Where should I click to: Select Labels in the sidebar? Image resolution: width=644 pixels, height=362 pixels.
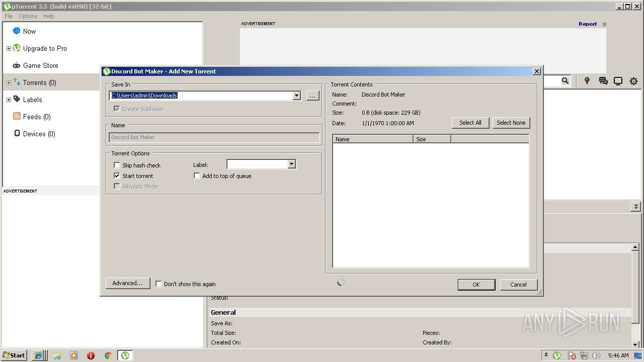click(x=32, y=100)
